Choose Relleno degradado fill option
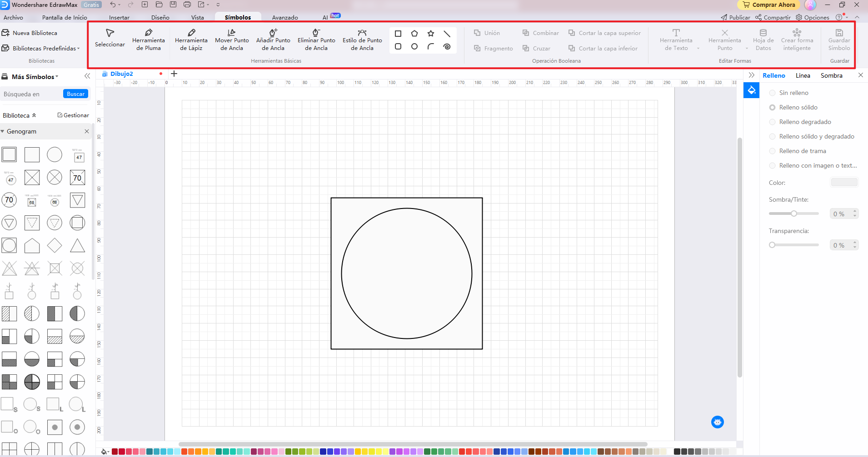 click(x=772, y=122)
